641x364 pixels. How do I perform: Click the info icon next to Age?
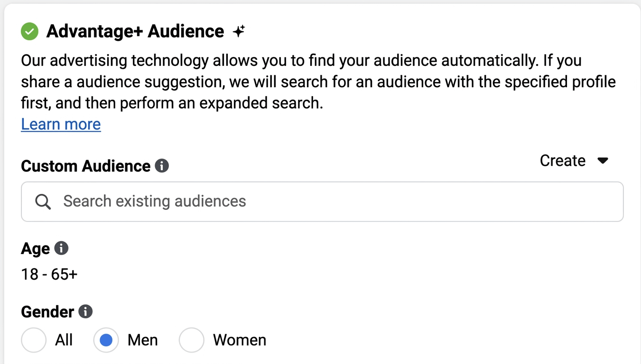tap(61, 248)
